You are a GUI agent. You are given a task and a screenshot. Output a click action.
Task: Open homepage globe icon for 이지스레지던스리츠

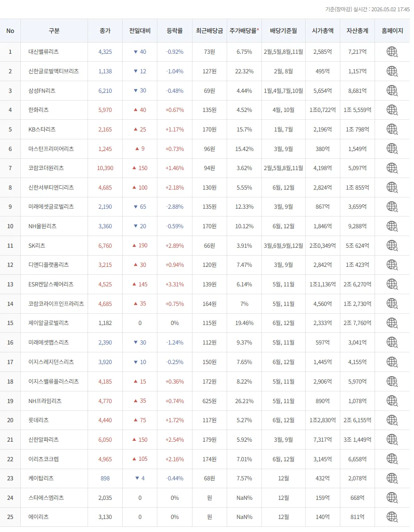pyautogui.click(x=392, y=362)
